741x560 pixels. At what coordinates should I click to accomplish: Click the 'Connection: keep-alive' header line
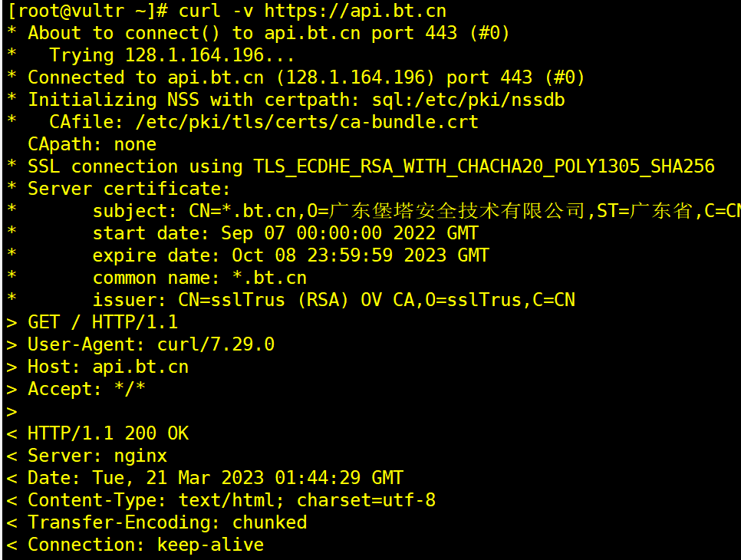coord(146,545)
